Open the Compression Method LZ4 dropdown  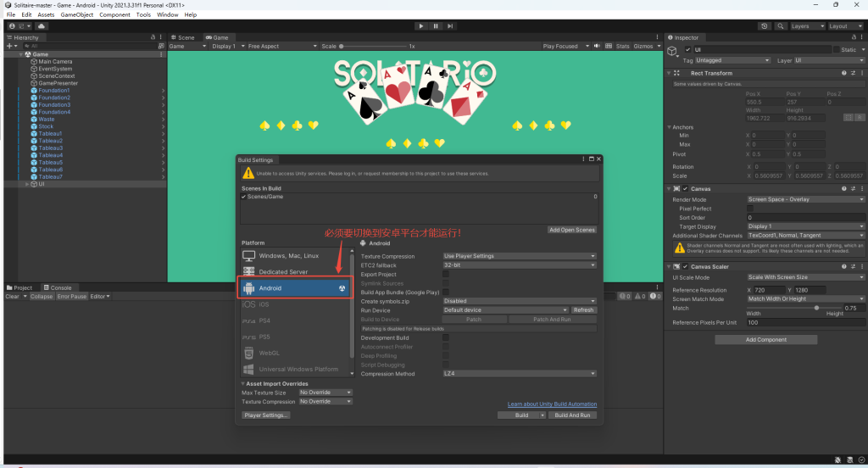pyautogui.click(x=520, y=373)
